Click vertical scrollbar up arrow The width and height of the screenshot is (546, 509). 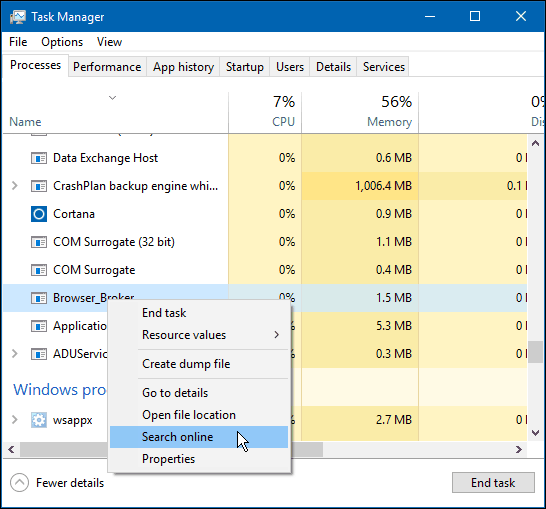pyautogui.click(x=536, y=143)
